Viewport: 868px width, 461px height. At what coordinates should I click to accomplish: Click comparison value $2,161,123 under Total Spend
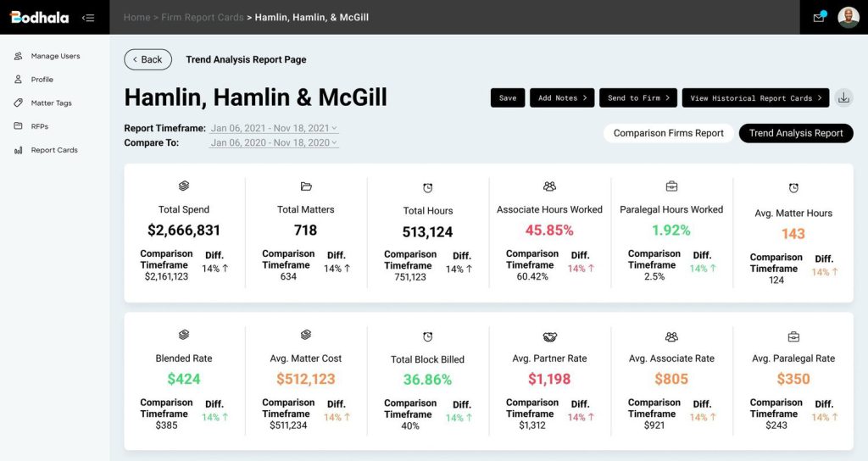point(166,277)
